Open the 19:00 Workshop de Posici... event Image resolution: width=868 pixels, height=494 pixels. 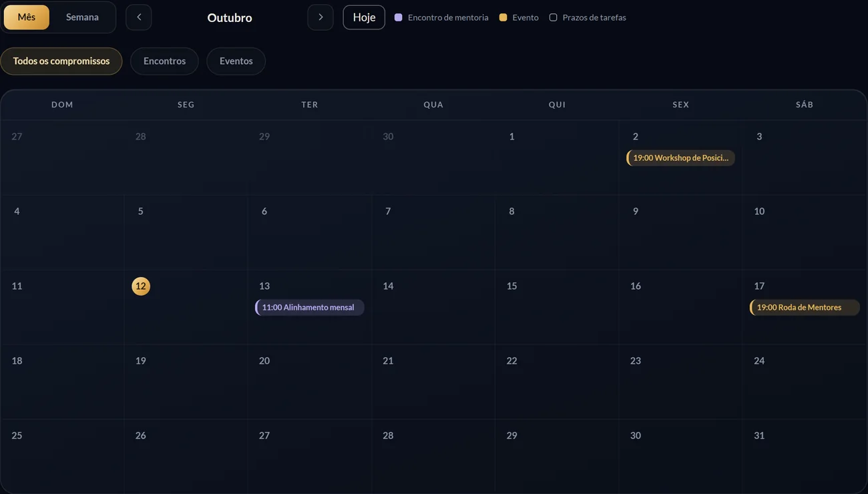click(x=680, y=158)
